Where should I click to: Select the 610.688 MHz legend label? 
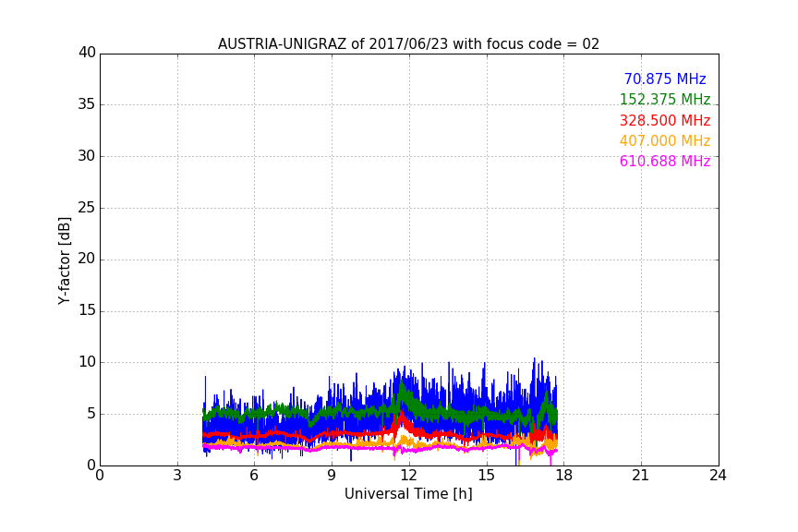coord(665,161)
